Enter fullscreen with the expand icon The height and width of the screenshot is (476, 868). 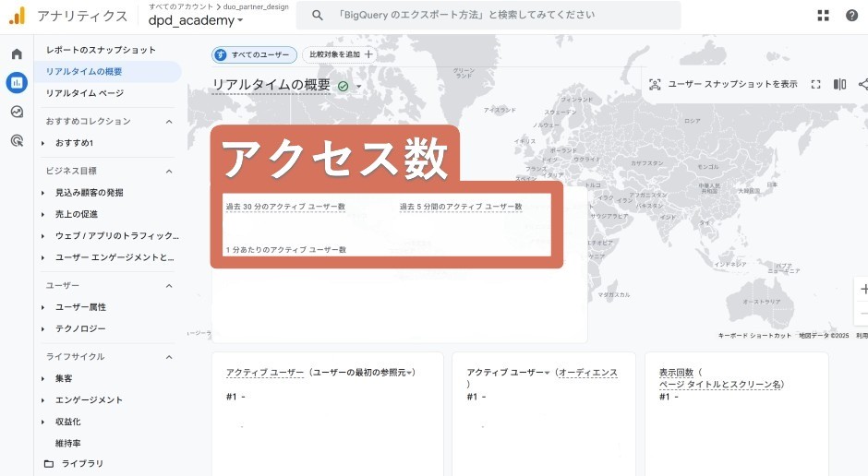click(x=815, y=84)
